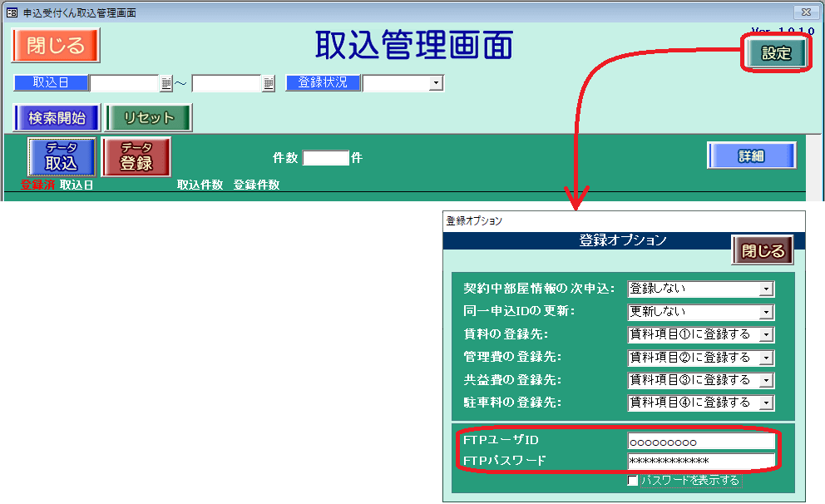Click the データ登録 register button
The image size is (825, 504).
pos(136,157)
